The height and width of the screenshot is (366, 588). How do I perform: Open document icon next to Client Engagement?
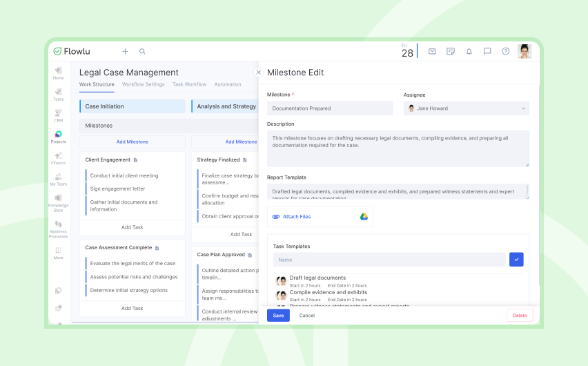(x=136, y=160)
